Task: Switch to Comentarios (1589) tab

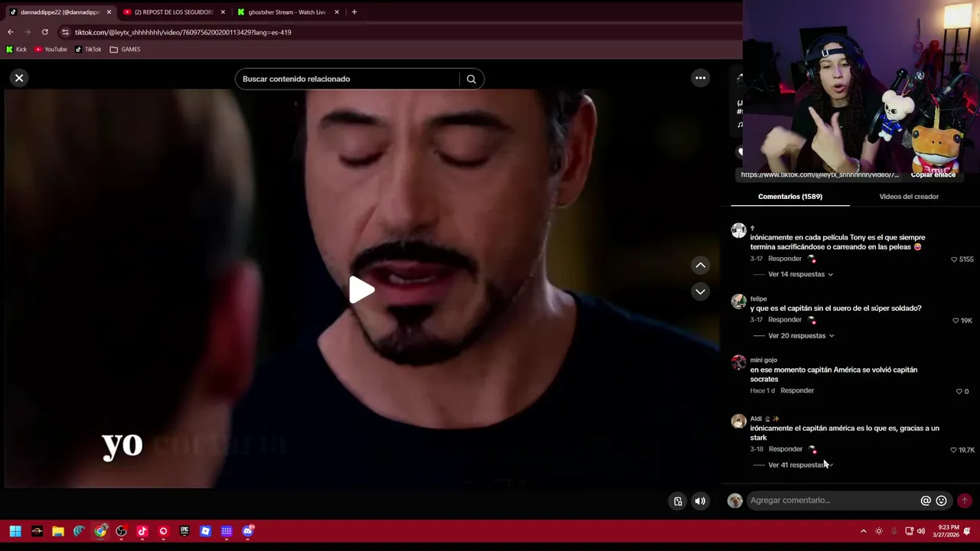Action: (x=790, y=197)
